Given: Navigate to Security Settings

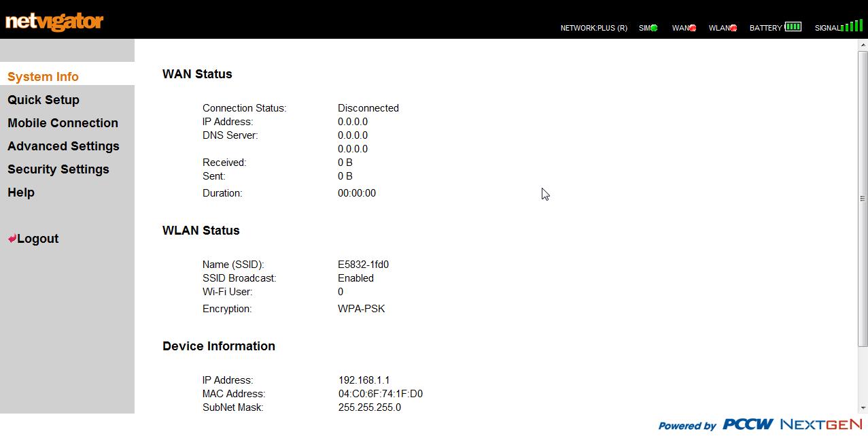Looking at the screenshot, I should tap(58, 169).
